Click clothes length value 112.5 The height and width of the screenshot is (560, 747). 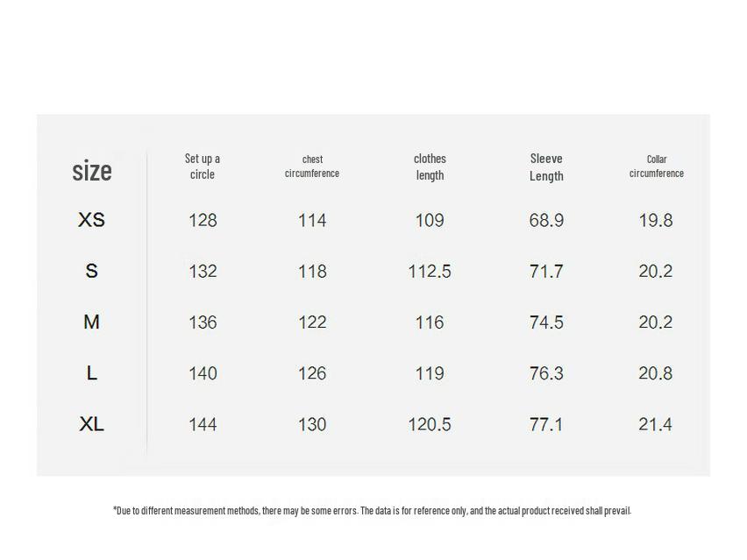[430, 272]
